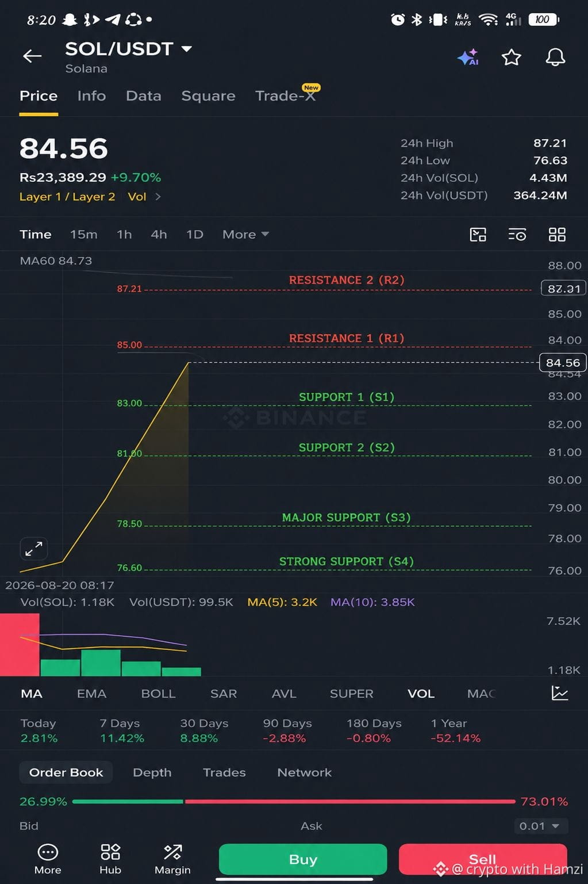588x884 pixels.
Task: Open the Depth tab
Action: 152,772
